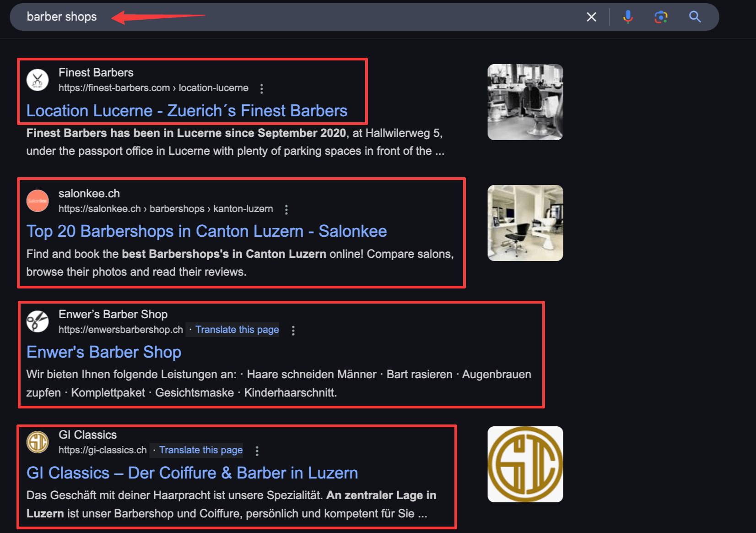Click the 'GI Classics' site name
This screenshot has height=533, width=756.
87,435
